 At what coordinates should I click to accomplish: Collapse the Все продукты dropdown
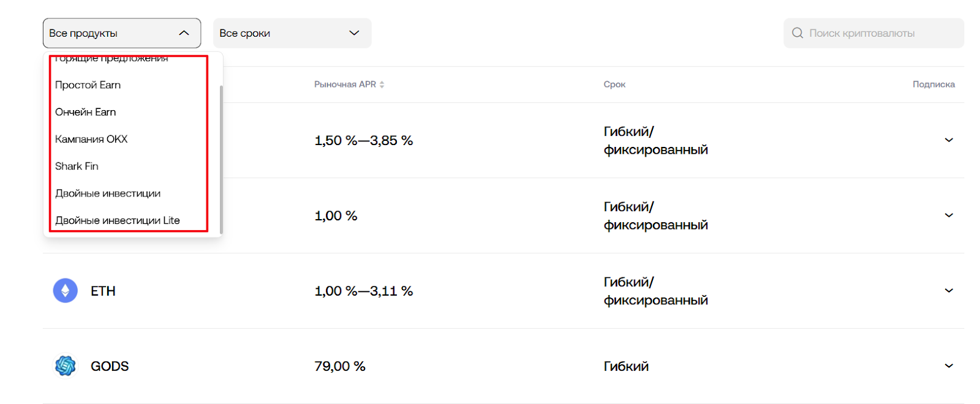[x=122, y=33]
